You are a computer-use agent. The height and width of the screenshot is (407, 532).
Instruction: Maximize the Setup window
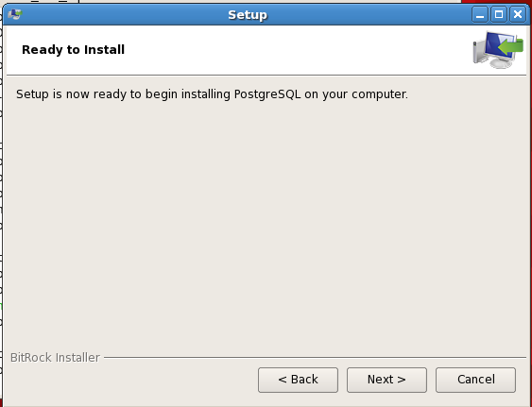point(499,14)
